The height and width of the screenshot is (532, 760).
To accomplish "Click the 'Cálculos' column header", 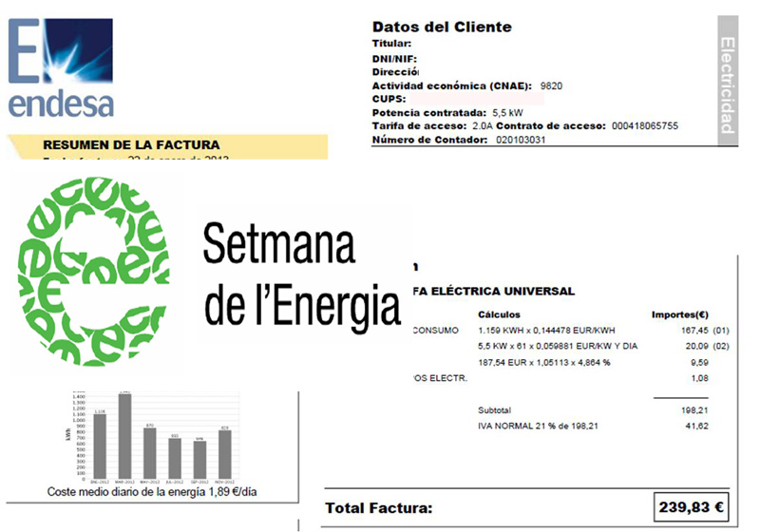I will click(499, 314).
